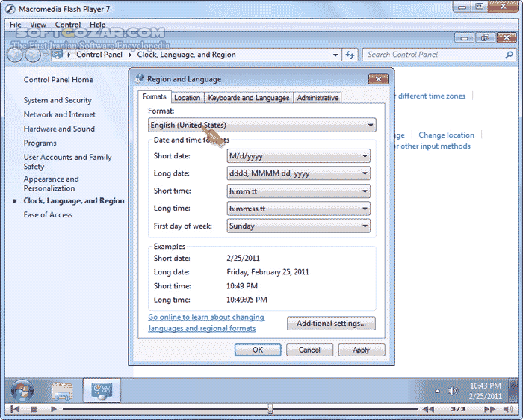This screenshot has width=523, height=420.
Task: Expand the Format language combo box
Action: (x=261, y=125)
